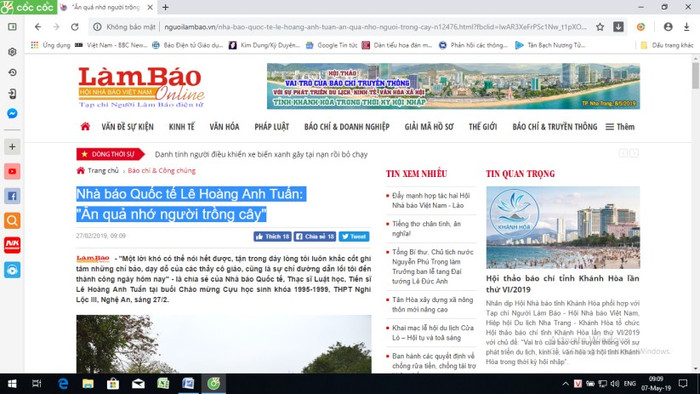Screen dimensions: 700x394
Task: Open Messenger from the sidebar
Action: tap(12, 113)
